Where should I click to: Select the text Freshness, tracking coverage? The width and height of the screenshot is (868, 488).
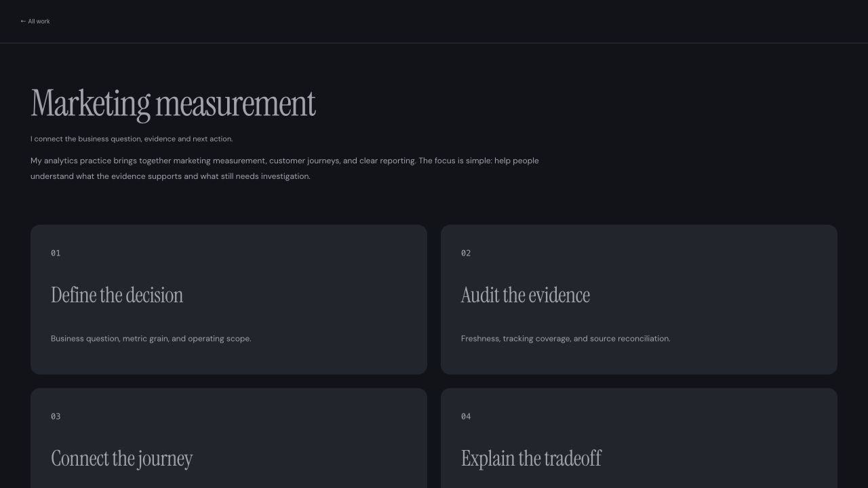coord(515,339)
